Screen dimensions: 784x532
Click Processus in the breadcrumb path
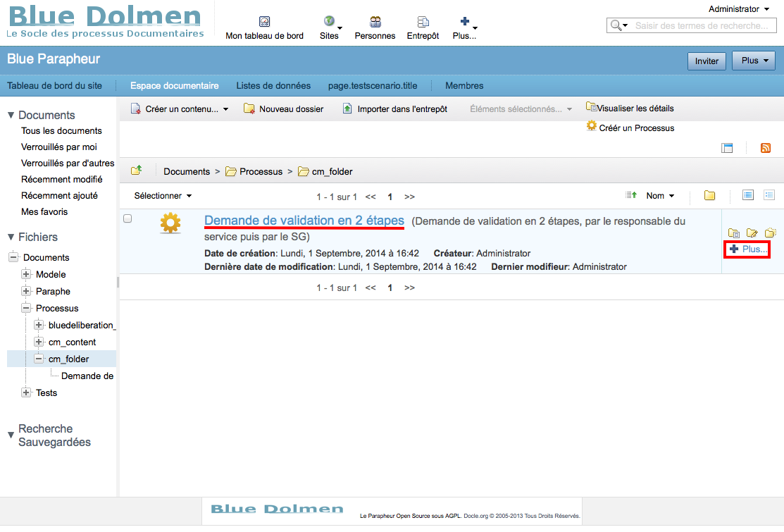click(x=261, y=171)
